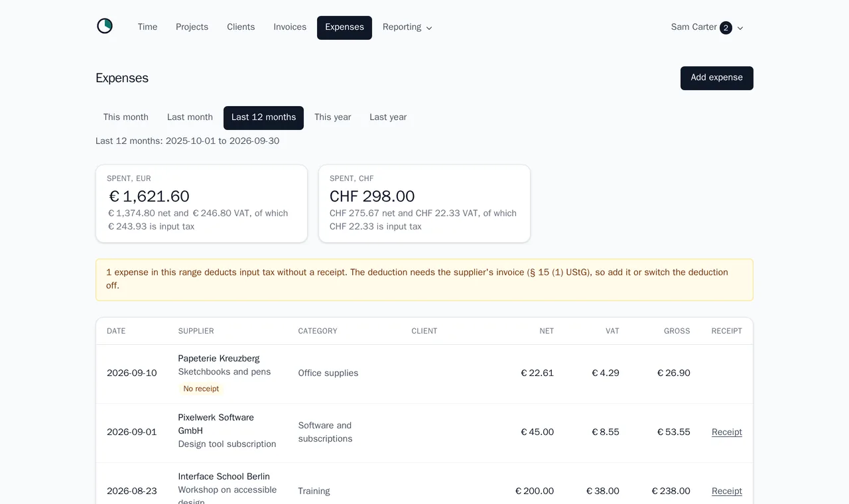Open the Invoices page
The height and width of the screenshot is (504, 849).
290,27
